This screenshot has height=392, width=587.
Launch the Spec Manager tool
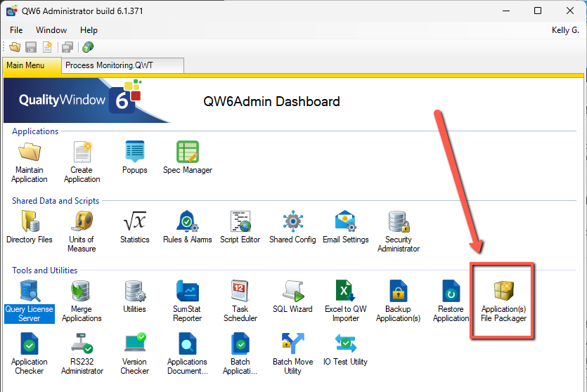pyautogui.click(x=188, y=152)
